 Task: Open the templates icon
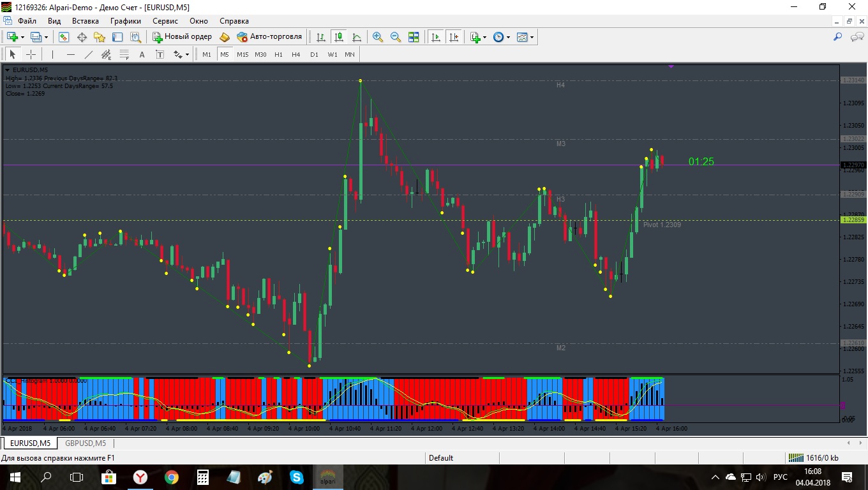522,37
